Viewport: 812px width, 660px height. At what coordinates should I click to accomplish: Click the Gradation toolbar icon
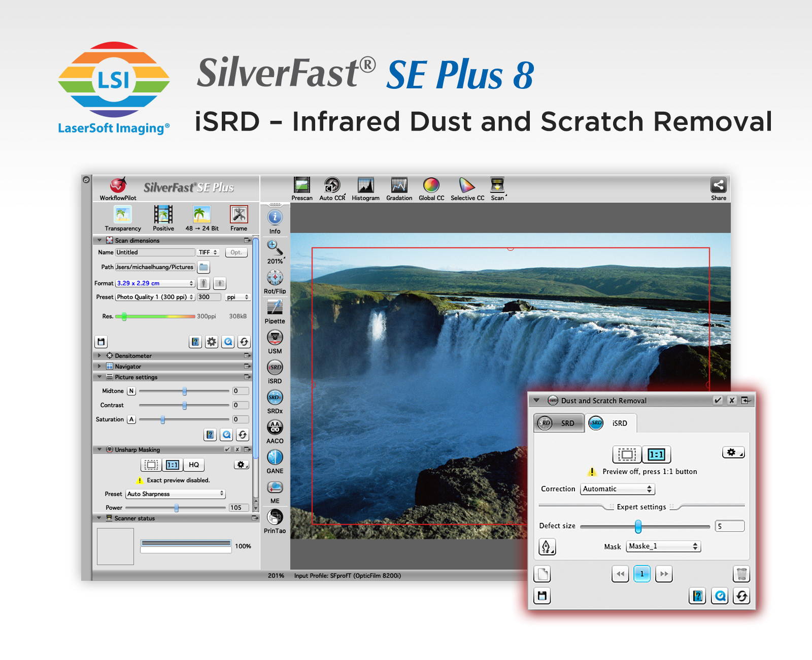(399, 185)
